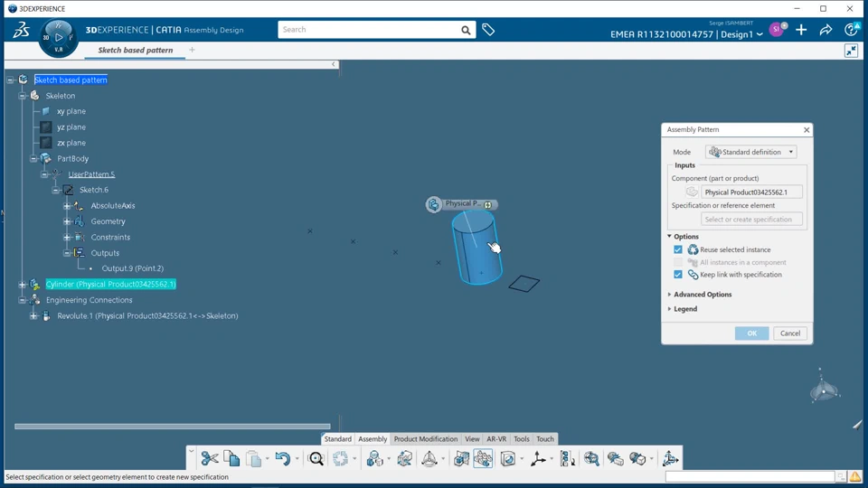Click the Sketch based pattern document tab
This screenshot has height=488, width=868.
136,50
